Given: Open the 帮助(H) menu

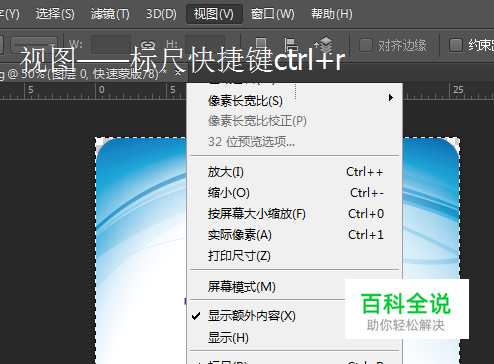Looking at the screenshot, I should 331,14.
